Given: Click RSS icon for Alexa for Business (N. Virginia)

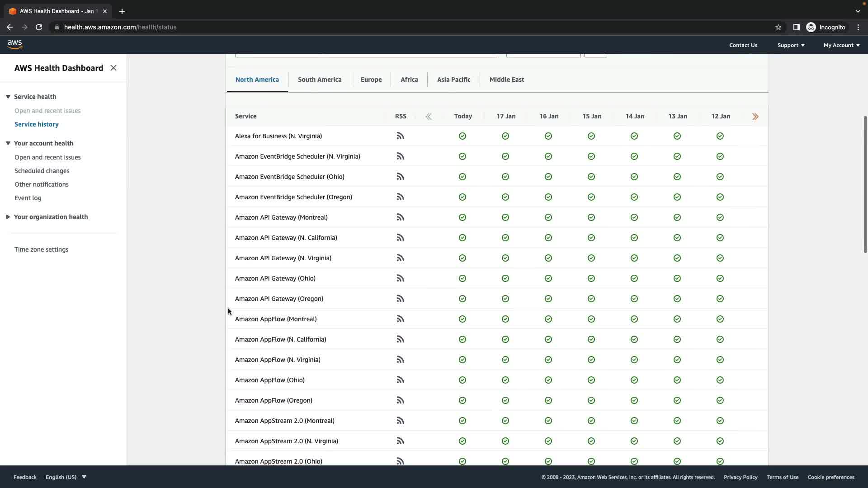Looking at the screenshot, I should (x=400, y=136).
